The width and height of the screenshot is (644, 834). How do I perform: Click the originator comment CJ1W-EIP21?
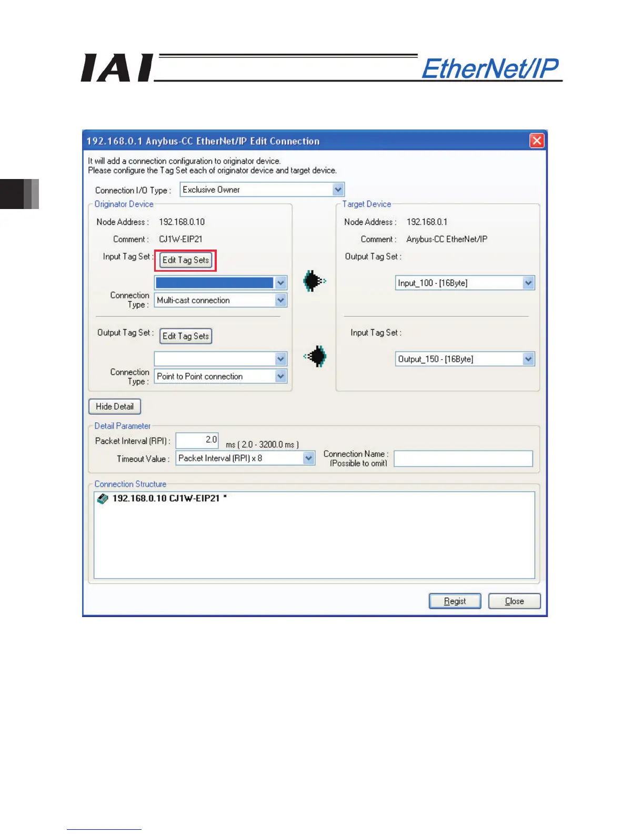180,239
